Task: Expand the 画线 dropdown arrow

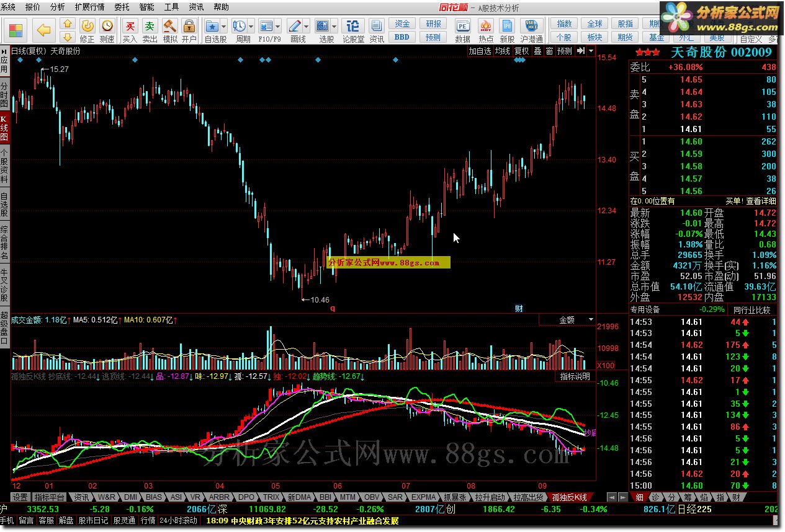Action: 307,27
